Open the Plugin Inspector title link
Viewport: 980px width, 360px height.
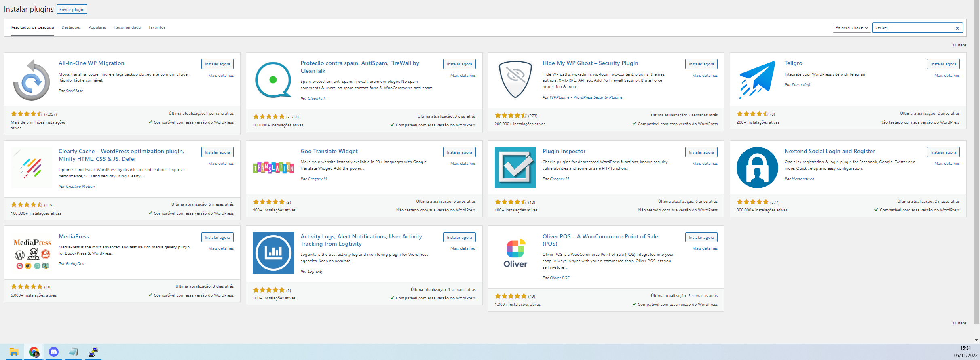coord(564,151)
